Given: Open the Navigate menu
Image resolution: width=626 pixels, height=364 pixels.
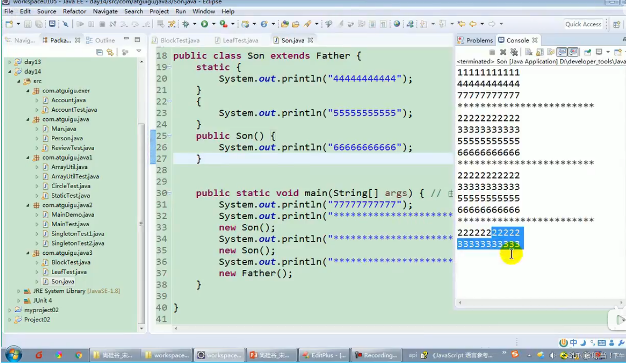Looking at the screenshot, I should pyautogui.click(x=105, y=11).
